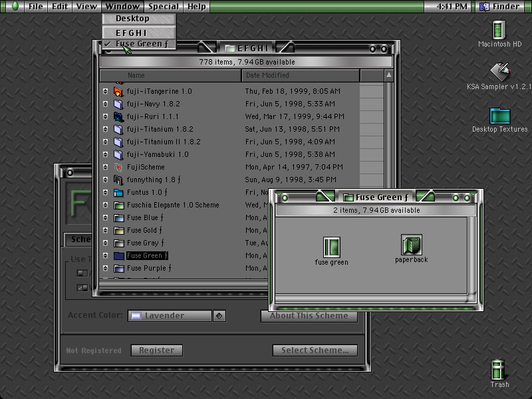Select the fuji-Yamabuki 1.0 file name
The image size is (532, 399).
click(x=158, y=154)
